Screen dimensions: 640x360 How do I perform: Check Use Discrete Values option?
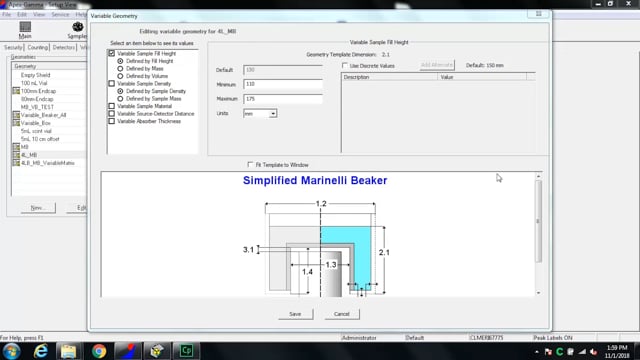345,65
